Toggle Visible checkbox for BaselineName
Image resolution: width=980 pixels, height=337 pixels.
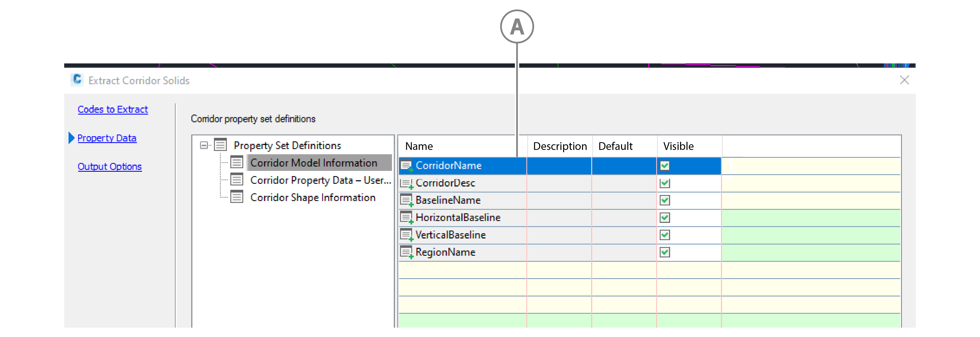(x=665, y=200)
